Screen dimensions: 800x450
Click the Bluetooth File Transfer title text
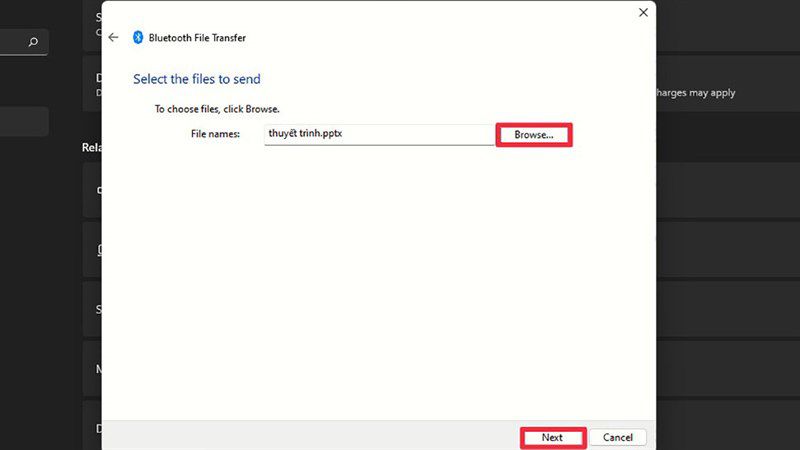197,38
